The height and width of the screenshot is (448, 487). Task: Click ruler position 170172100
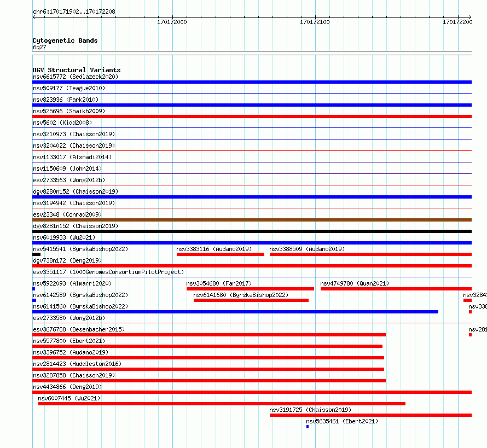pos(315,22)
